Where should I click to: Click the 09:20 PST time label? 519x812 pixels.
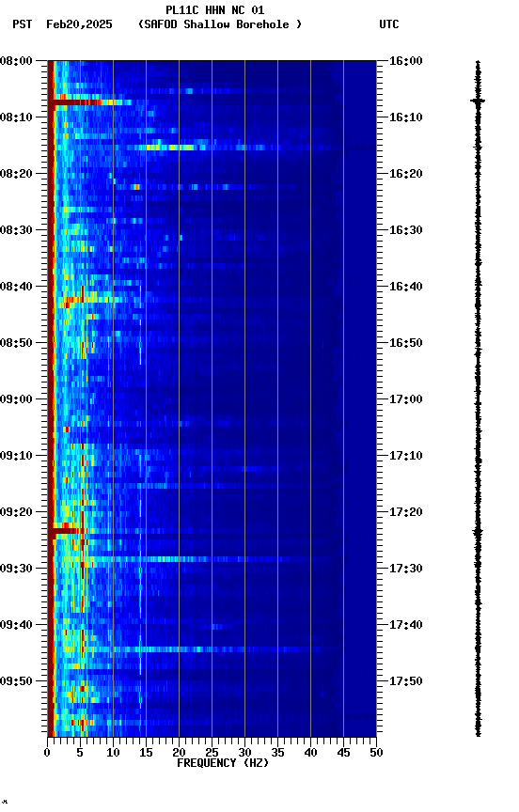pyautogui.click(x=16, y=513)
